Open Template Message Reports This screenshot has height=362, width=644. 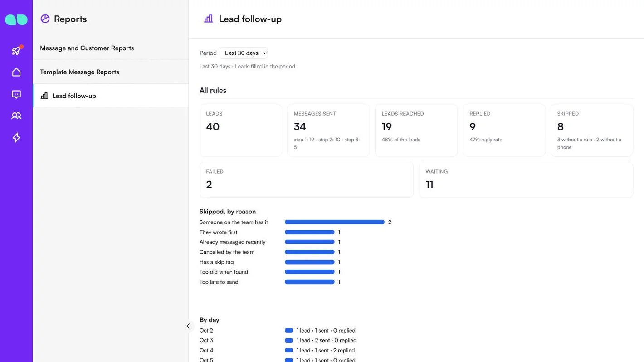click(111, 72)
